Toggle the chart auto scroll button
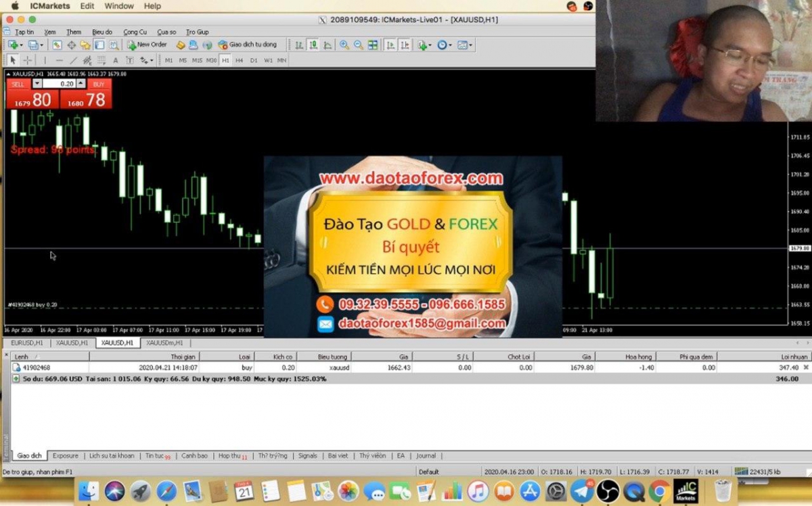 click(390, 45)
